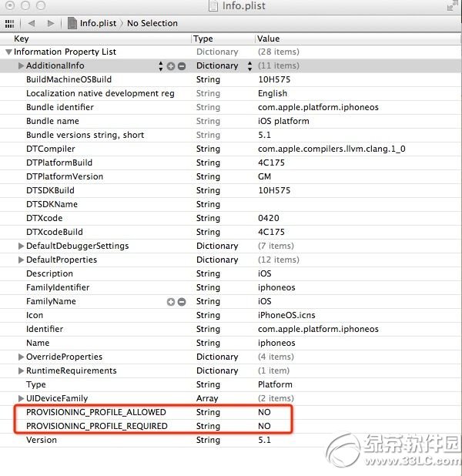
Task: Select the Description key
Action: [49, 274]
